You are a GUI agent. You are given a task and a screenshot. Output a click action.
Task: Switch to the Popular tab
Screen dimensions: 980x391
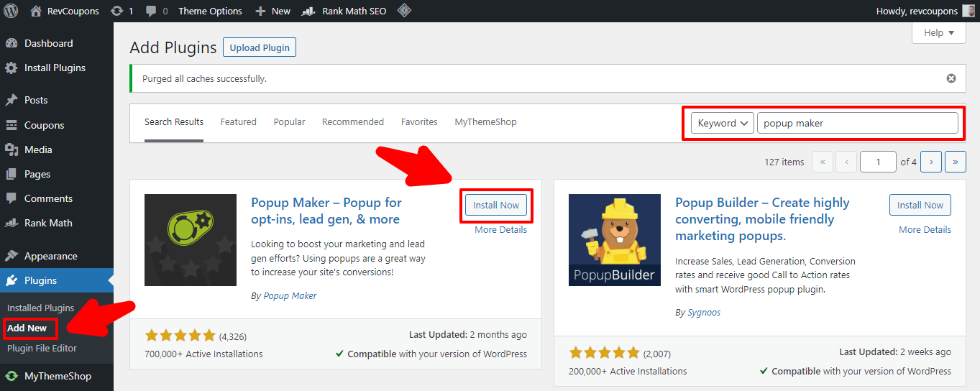pos(289,122)
